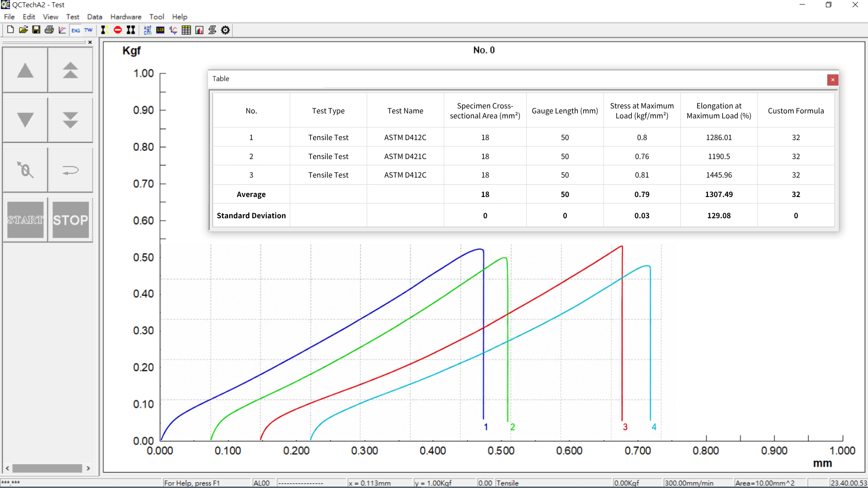868x488 pixels.
Task: Open the bar chart statistics icon
Action: click(x=199, y=30)
